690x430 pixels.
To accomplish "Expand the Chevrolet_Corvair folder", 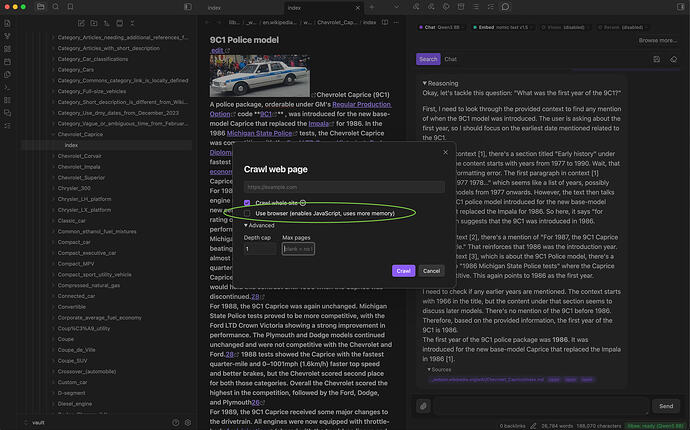I will point(79,156).
